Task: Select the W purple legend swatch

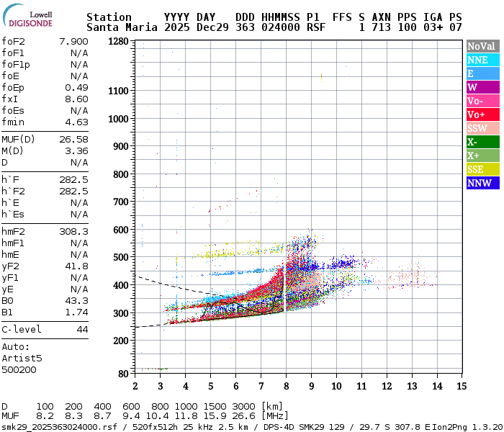Action: (x=483, y=87)
